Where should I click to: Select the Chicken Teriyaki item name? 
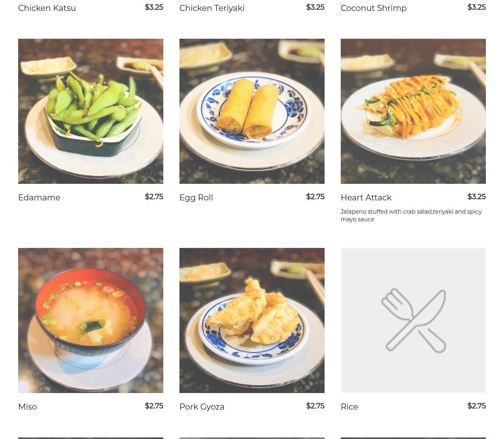click(x=212, y=8)
